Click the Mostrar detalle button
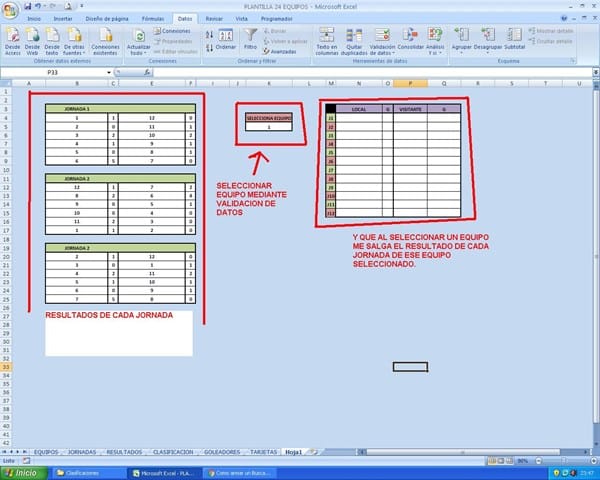The width and height of the screenshot is (600, 480). pyautogui.click(x=551, y=31)
